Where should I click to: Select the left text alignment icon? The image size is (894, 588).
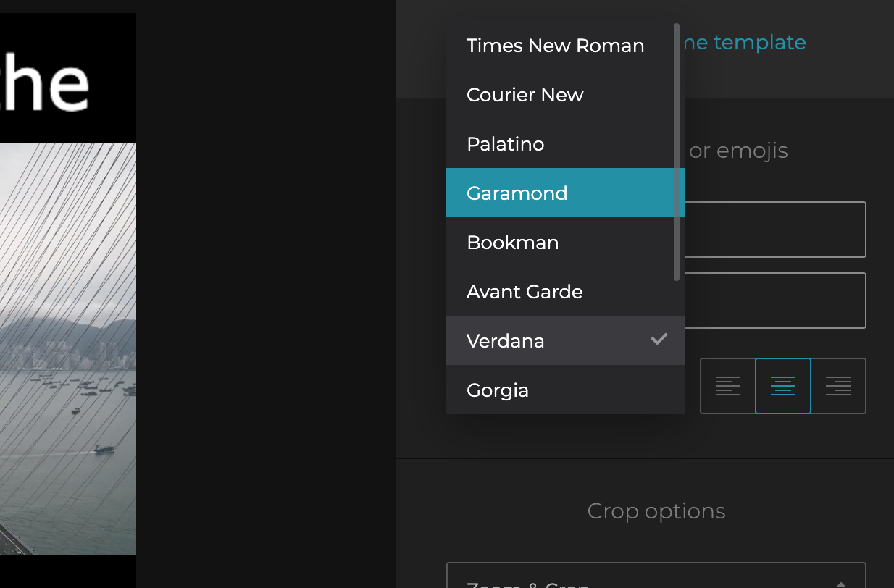coord(727,386)
